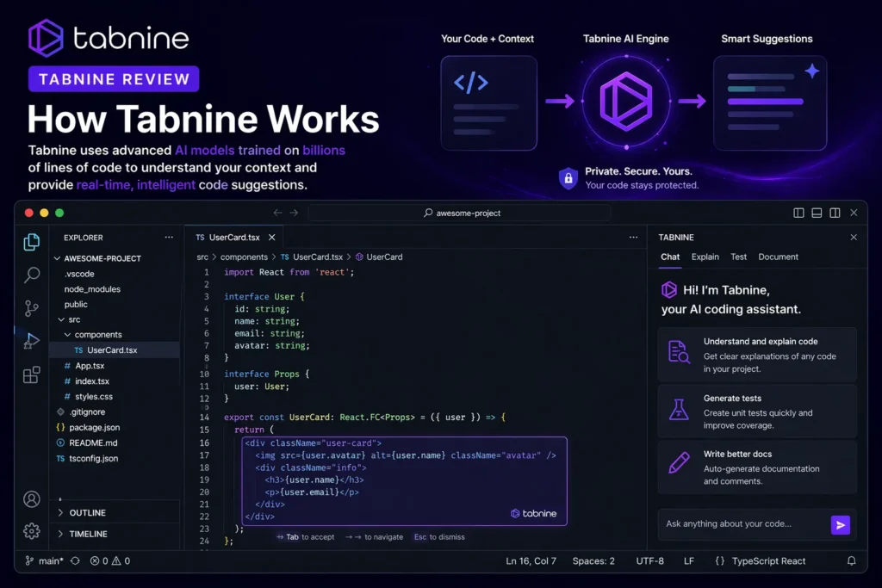Open Explorer more actions ellipsis
This screenshot has width=882, height=588.
pyautogui.click(x=169, y=238)
